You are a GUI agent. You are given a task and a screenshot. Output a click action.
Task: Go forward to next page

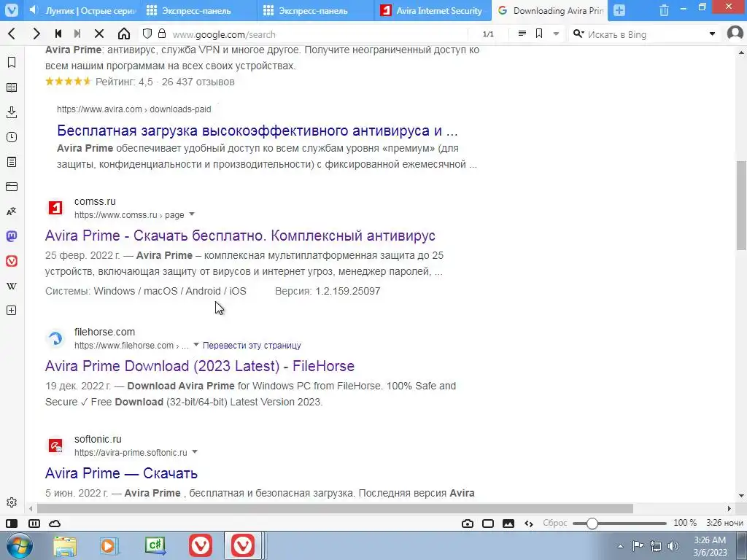(x=36, y=34)
